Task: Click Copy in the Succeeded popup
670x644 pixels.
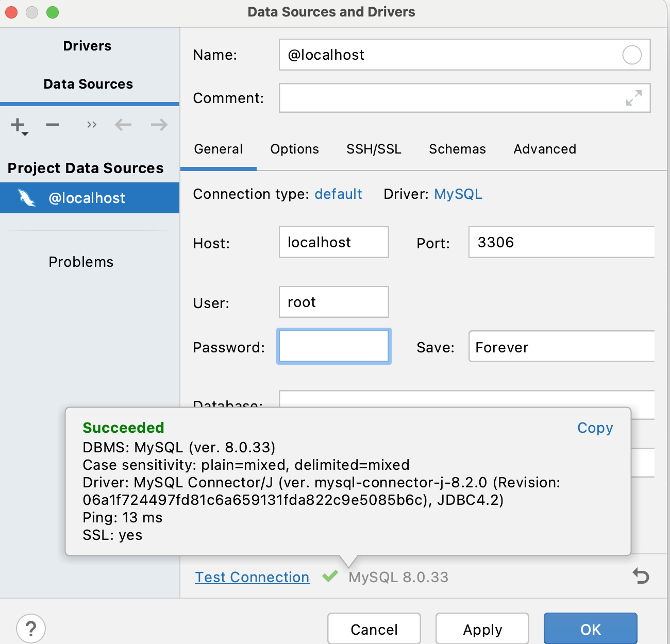Action: click(x=595, y=428)
